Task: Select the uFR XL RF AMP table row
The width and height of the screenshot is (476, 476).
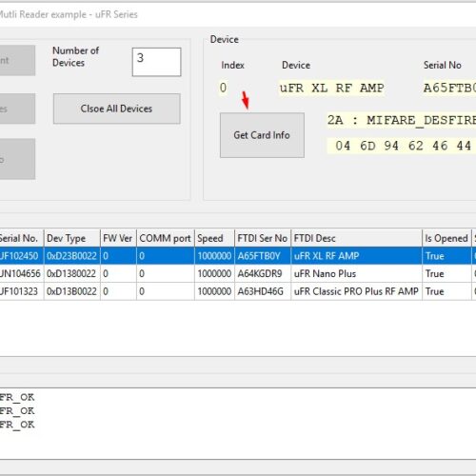Action: click(238, 256)
